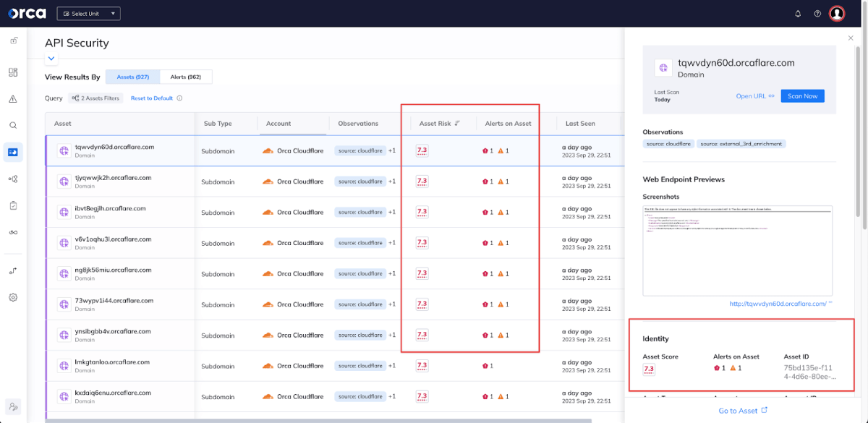Select the highlighted API Security sidebar icon
Image resolution: width=868 pixels, height=423 pixels.
click(x=13, y=152)
